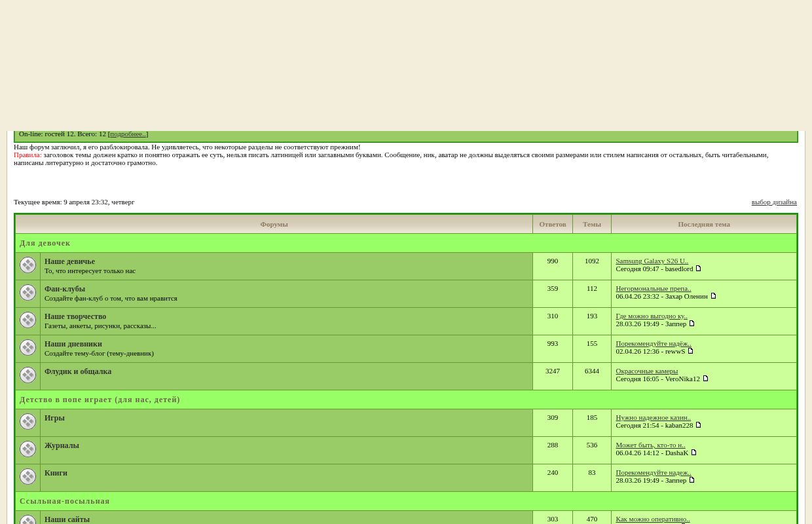Screen dimensions: 812x524
Task: Click the forum status icon beside Игры
Action: 28,421
